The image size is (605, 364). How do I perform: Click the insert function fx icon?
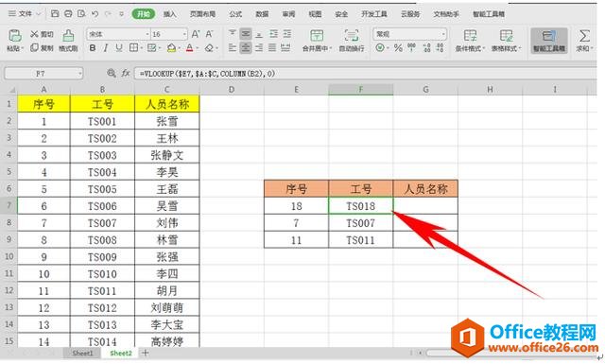click(126, 73)
